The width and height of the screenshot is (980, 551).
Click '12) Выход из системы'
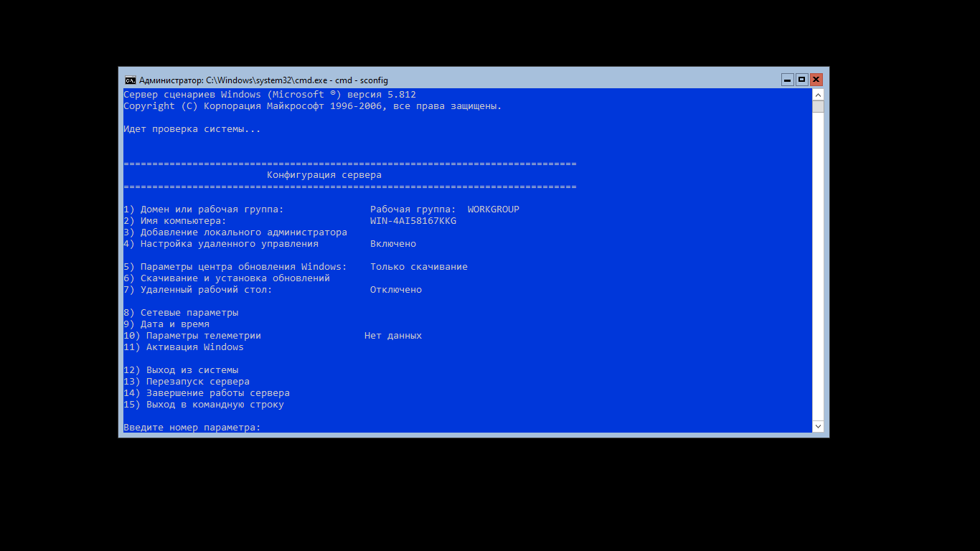click(181, 370)
